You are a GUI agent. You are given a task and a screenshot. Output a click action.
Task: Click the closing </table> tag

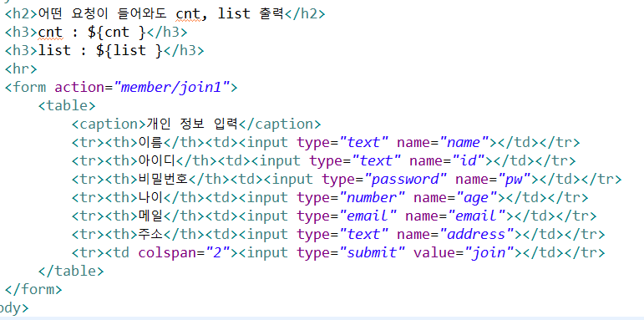coord(71,271)
